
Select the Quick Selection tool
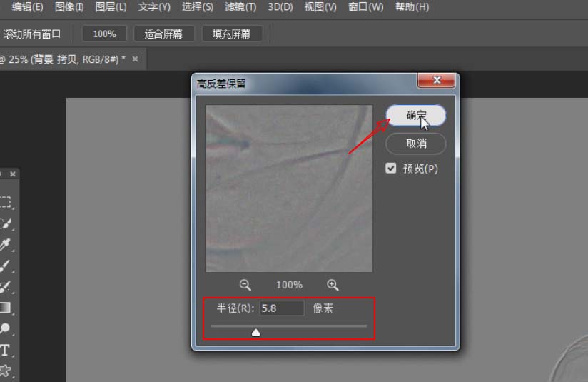[x=5, y=223]
